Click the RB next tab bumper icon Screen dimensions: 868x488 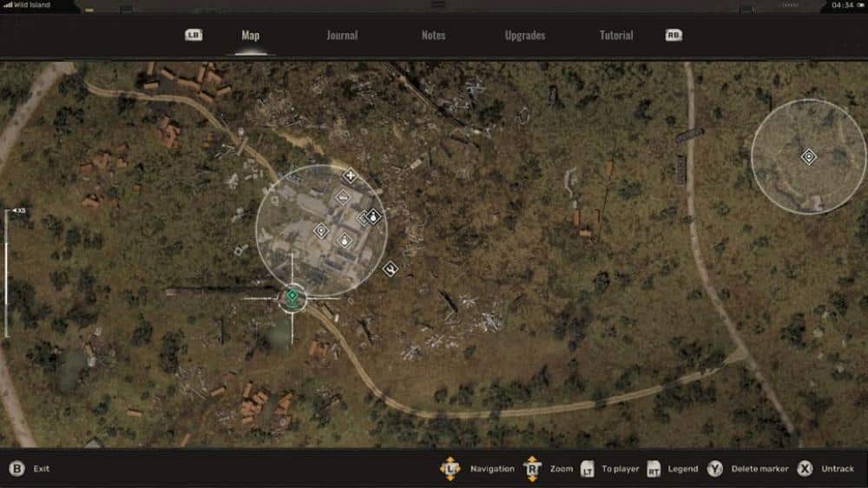[x=674, y=35]
